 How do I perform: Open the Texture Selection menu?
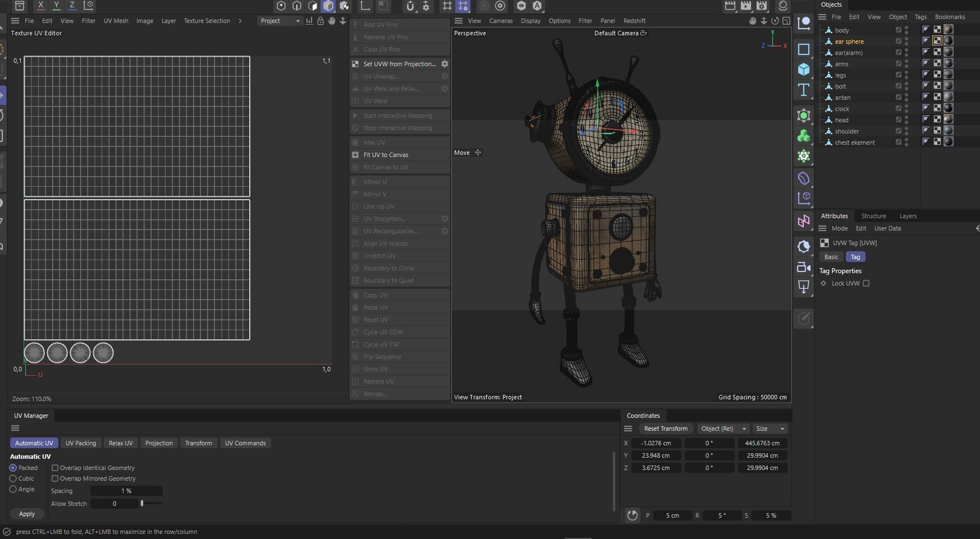[x=207, y=21]
